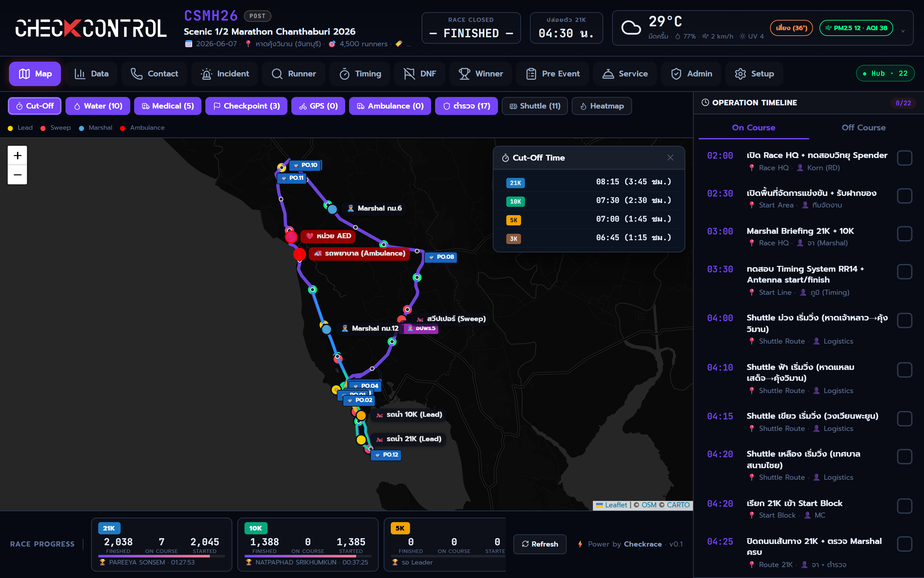This screenshot has width=924, height=578.
Task: Click the PO.10 police marker
Action: pyautogui.click(x=305, y=165)
